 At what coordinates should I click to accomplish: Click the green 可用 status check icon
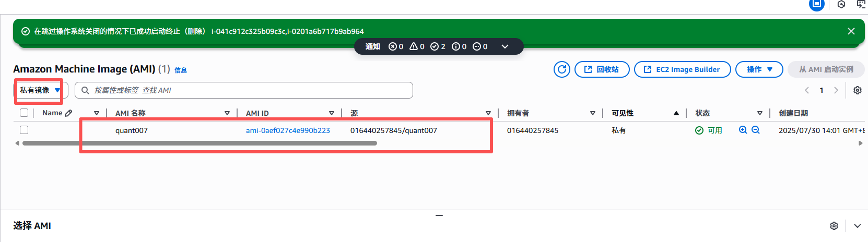(699, 130)
